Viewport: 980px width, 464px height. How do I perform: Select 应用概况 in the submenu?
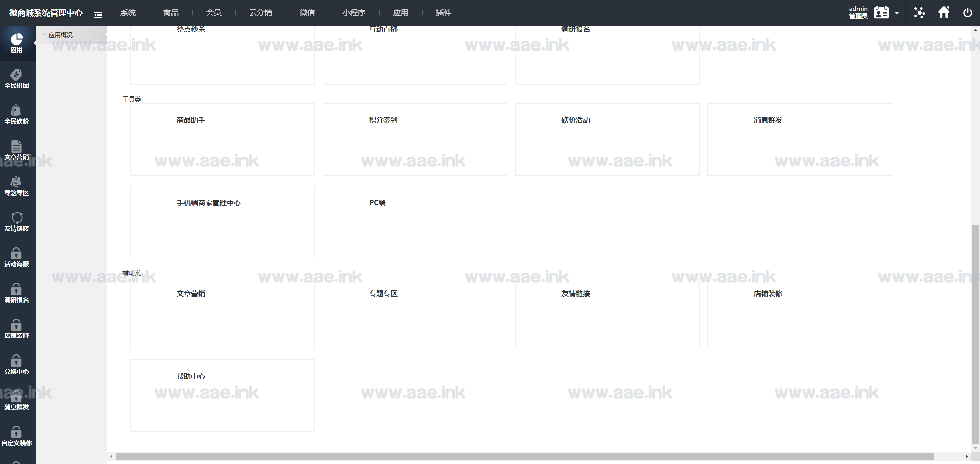61,35
